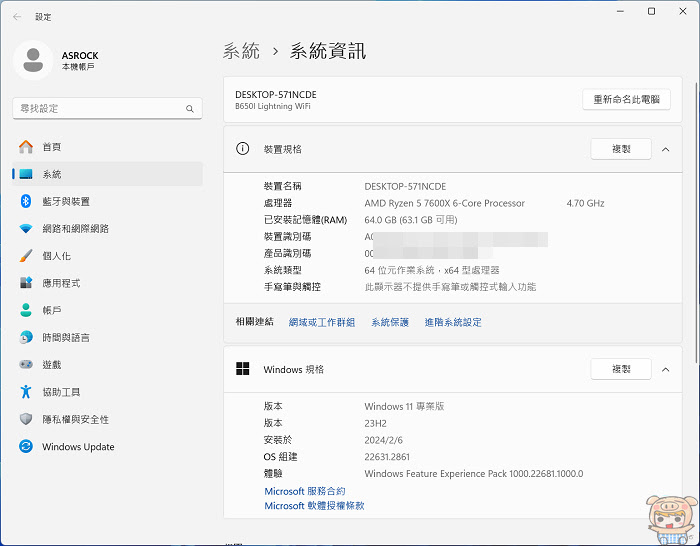700x546 pixels.
Task: Maximize the Settings window
Action: click(x=651, y=11)
